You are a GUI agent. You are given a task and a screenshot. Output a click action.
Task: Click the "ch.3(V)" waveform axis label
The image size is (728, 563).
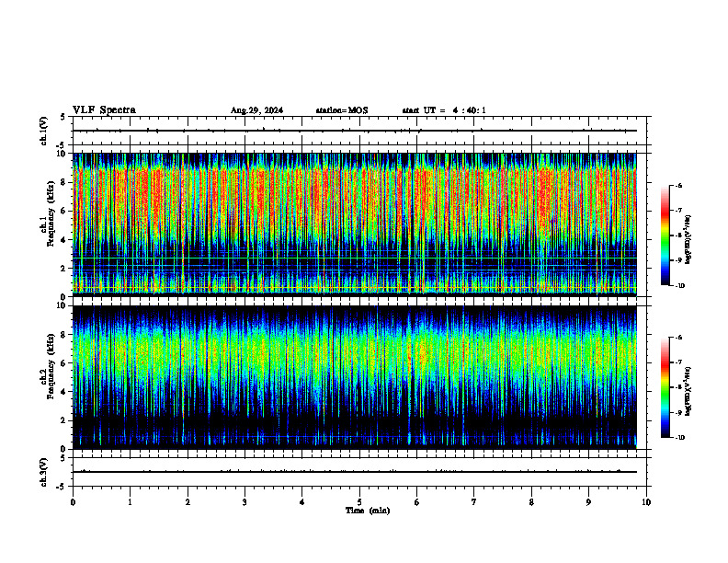pos(44,472)
